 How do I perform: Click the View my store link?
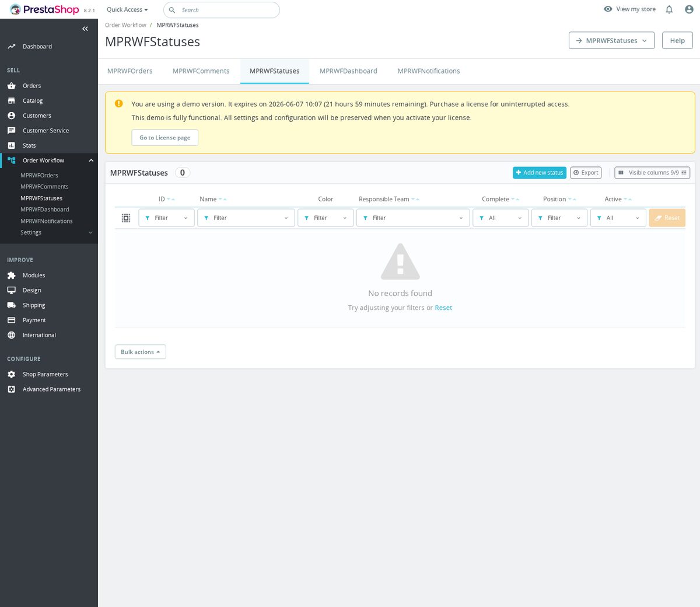tap(629, 9)
